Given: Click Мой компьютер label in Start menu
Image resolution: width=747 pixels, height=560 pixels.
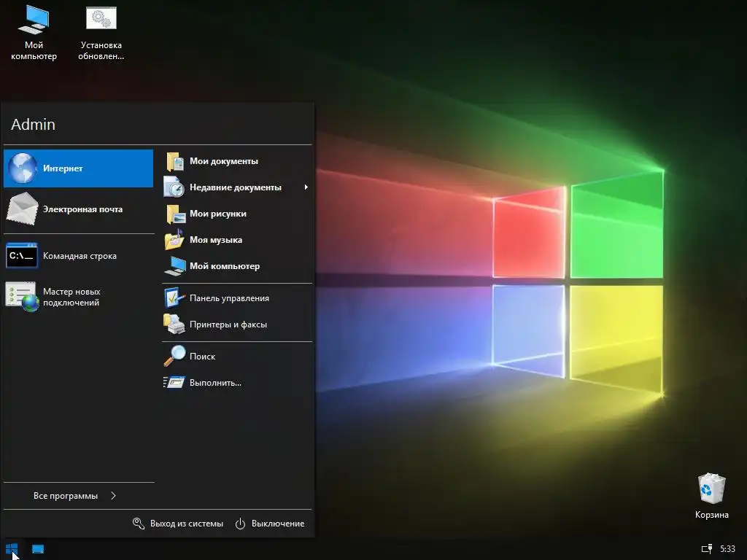Looking at the screenshot, I should pyautogui.click(x=225, y=265).
